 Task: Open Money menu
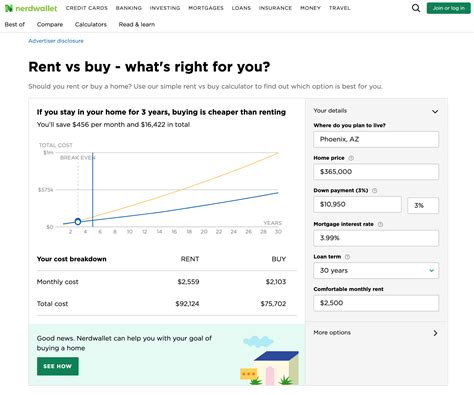tap(310, 8)
